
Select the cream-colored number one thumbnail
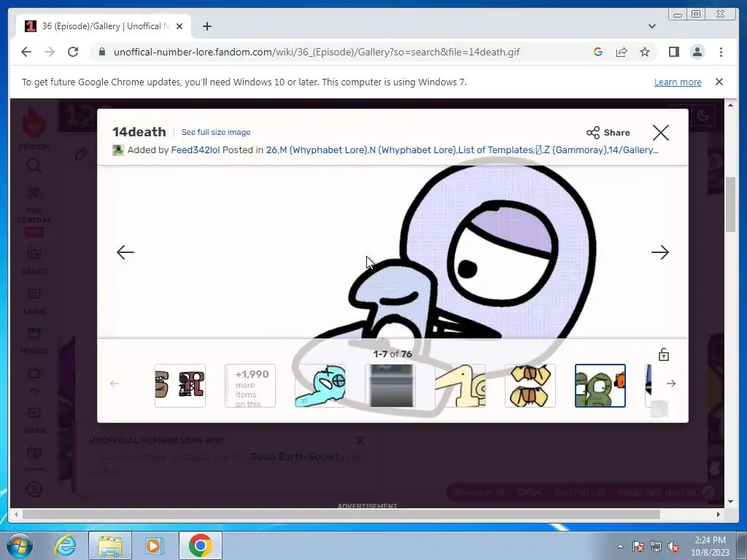460,386
